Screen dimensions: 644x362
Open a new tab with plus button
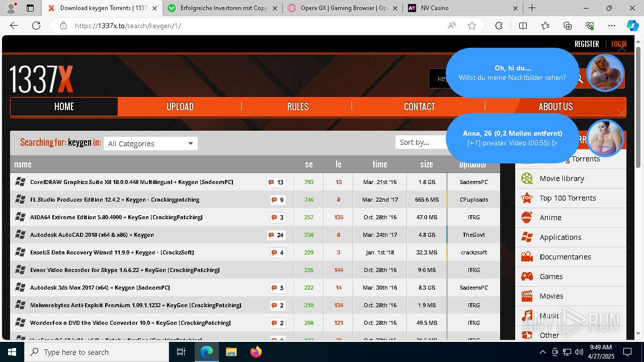click(532, 8)
